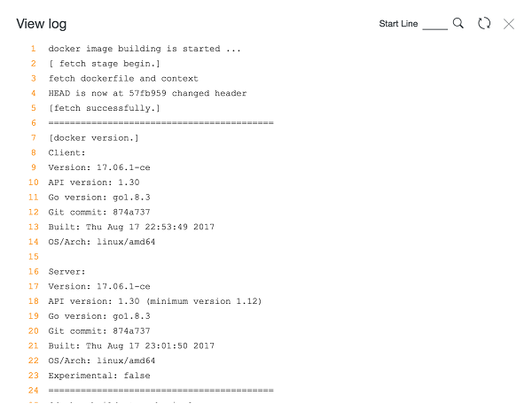
Task: Click the "Client:" log line
Action: [66, 152]
